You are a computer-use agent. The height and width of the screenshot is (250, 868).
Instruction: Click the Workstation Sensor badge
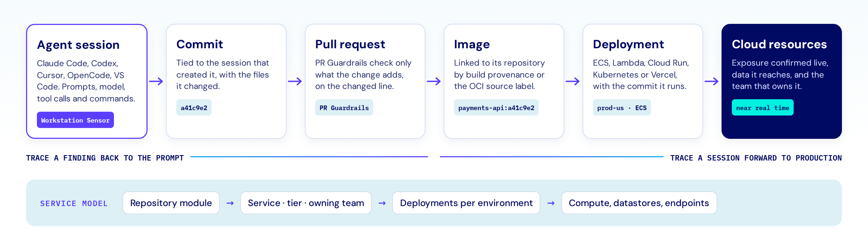[x=75, y=120]
